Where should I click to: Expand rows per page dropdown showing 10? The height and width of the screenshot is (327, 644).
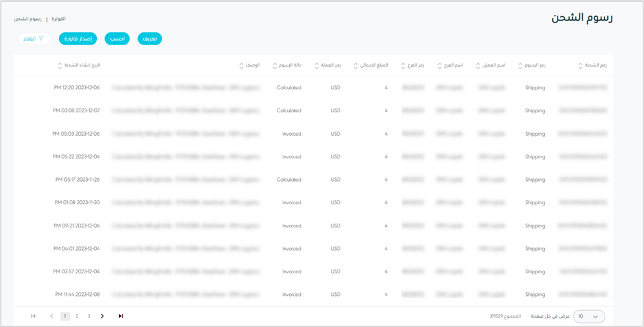click(x=589, y=316)
